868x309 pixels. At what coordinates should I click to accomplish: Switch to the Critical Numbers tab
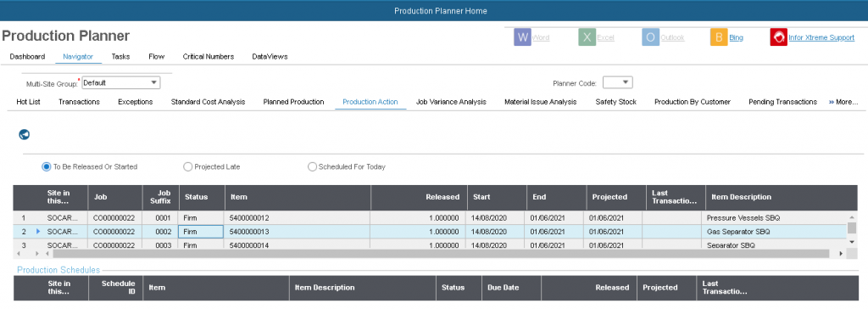click(209, 57)
